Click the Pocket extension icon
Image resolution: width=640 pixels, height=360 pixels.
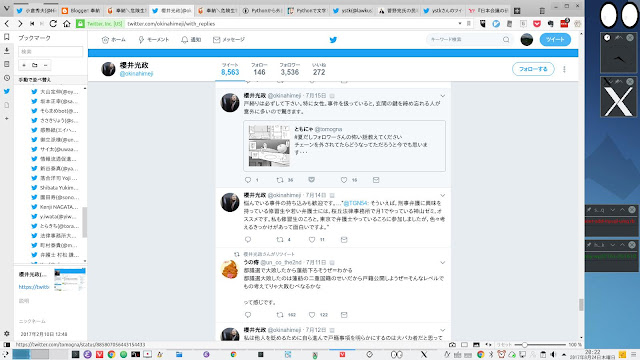point(537,24)
